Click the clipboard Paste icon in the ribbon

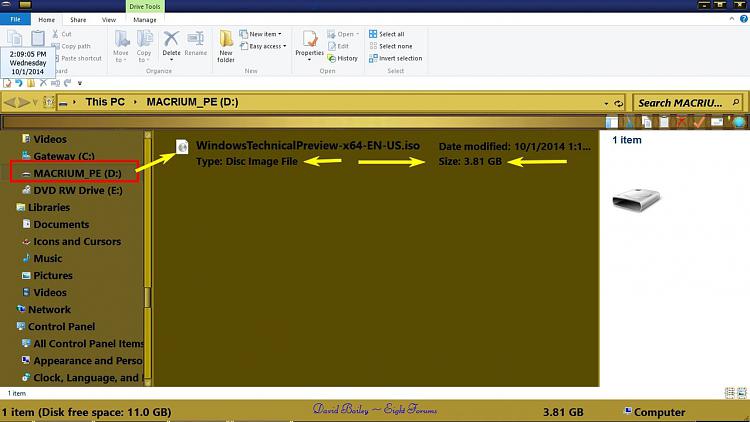tap(37, 38)
